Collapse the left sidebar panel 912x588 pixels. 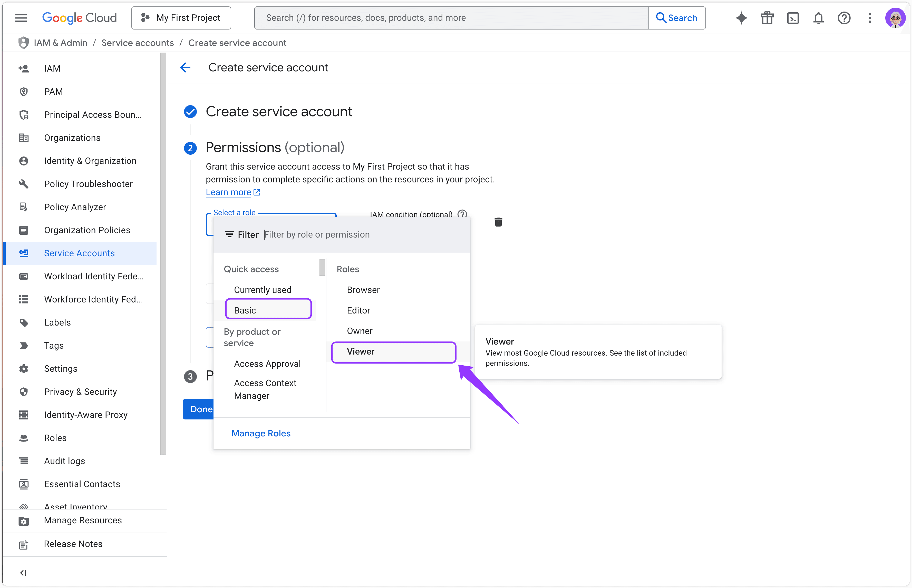(x=23, y=572)
